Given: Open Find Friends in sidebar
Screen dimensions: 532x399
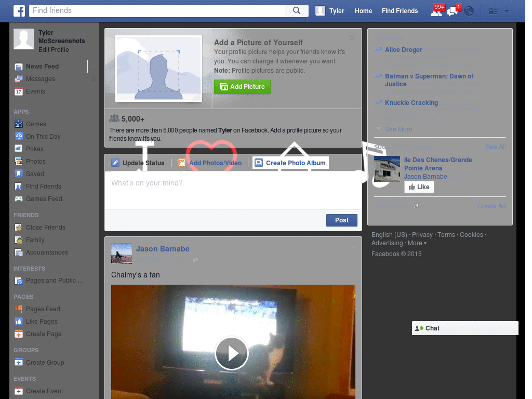Looking at the screenshot, I should 44,187.
